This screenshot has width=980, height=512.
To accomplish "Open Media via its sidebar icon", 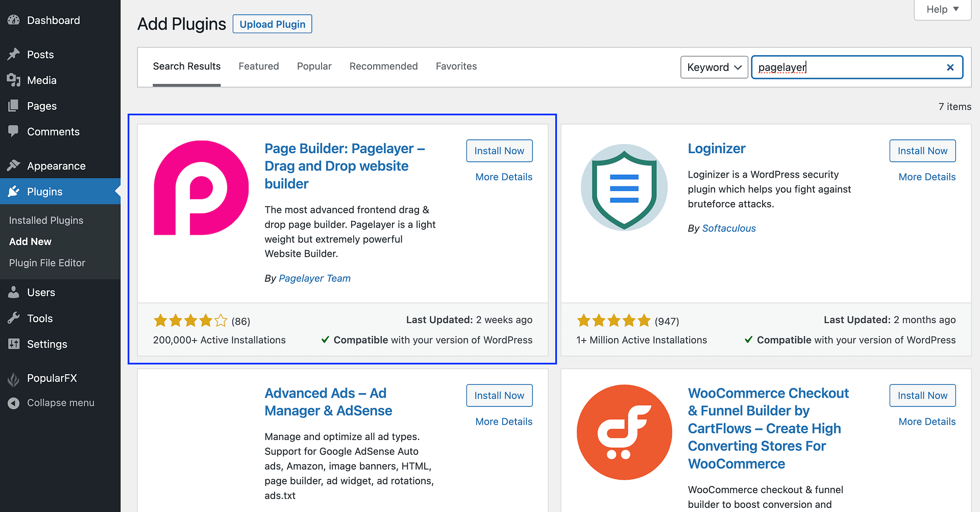I will click(14, 80).
